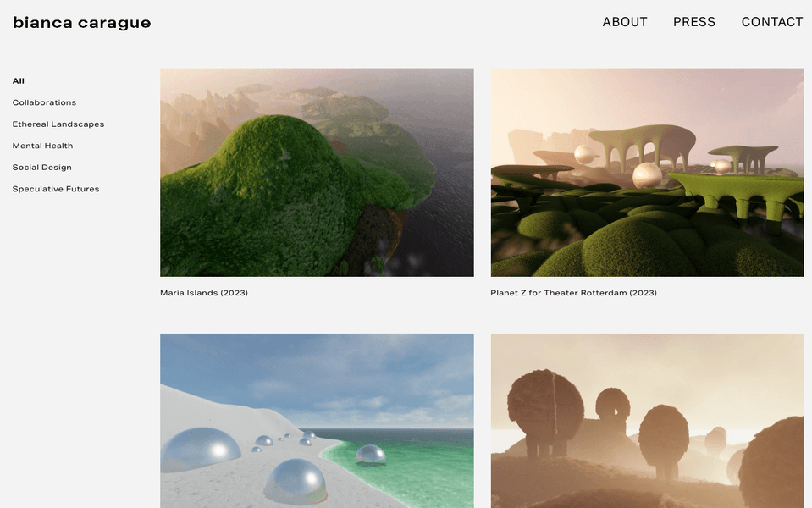This screenshot has width=812, height=508.
Task: Open the bianca carague home link
Action: (x=82, y=23)
